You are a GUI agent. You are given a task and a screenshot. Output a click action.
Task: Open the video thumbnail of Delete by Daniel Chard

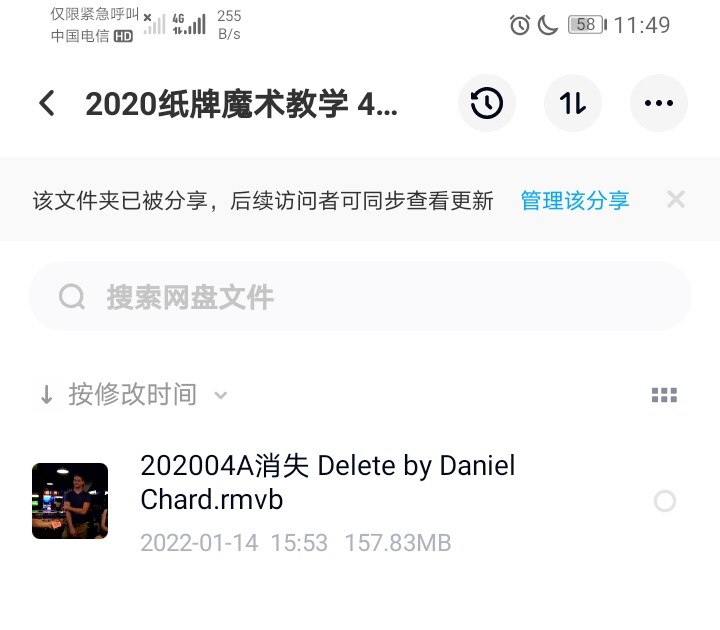(70, 501)
